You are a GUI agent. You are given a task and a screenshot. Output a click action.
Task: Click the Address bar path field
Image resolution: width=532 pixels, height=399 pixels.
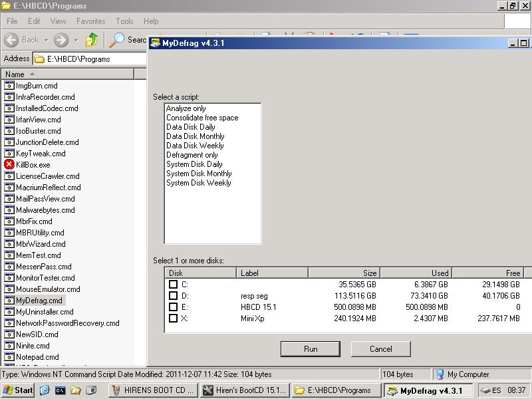[x=90, y=59]
